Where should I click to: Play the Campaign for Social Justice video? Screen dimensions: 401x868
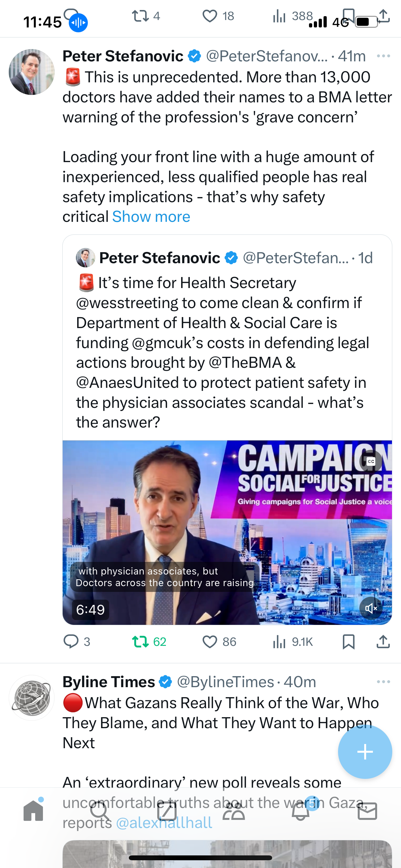(x=227, y=532)
